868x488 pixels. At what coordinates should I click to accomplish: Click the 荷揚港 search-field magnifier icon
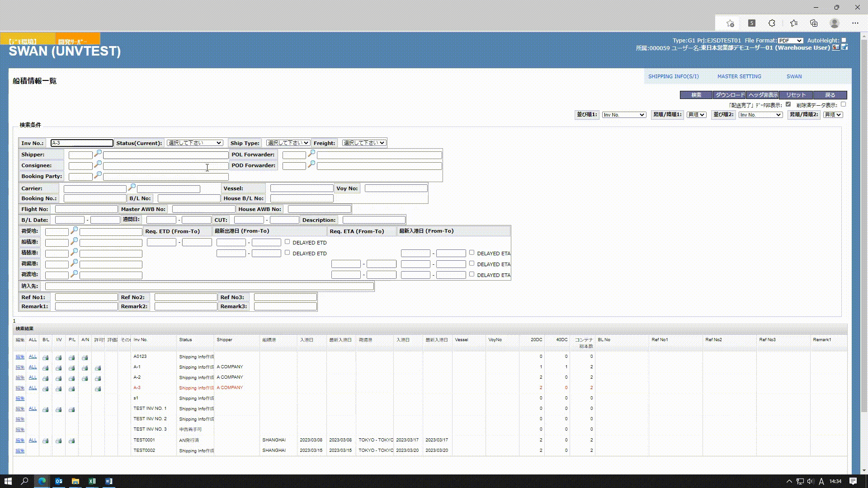(x=74, y=263)
